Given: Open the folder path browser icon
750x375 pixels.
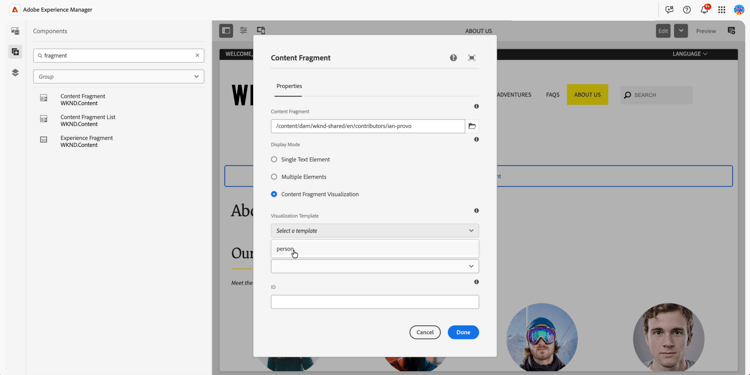Looking at the screenshot, I should (472, 126).
